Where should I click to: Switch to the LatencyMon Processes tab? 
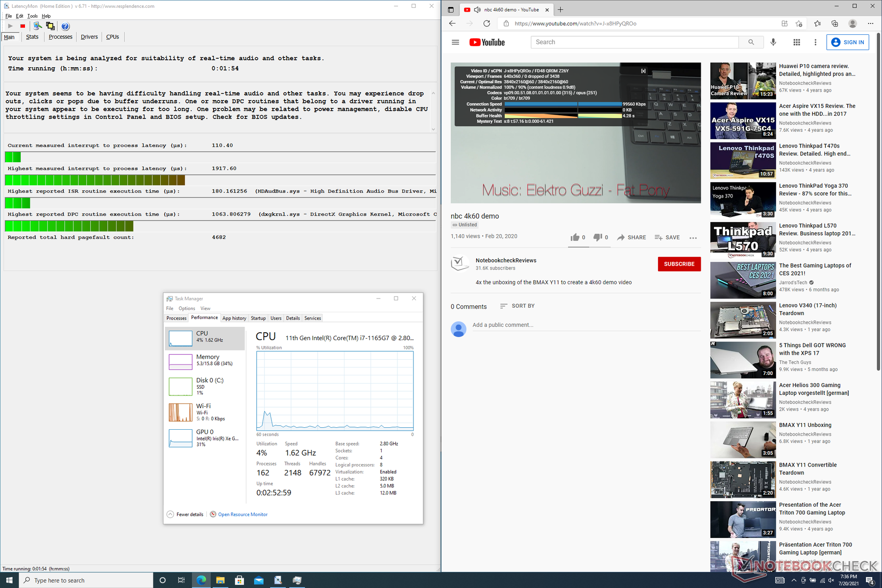pyautogui.click(x=60, y=37)
